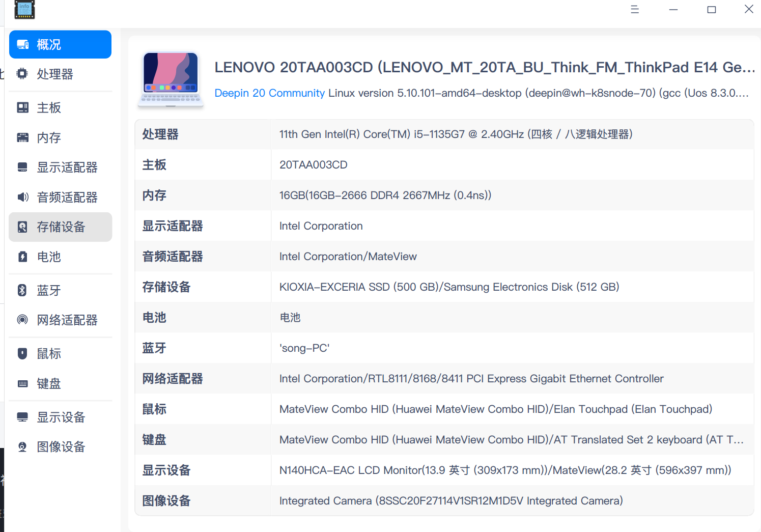The width and height of the screenshot is (761, 532).
Task: Click the Integrated Camera value text
Action: pos(451,501)
